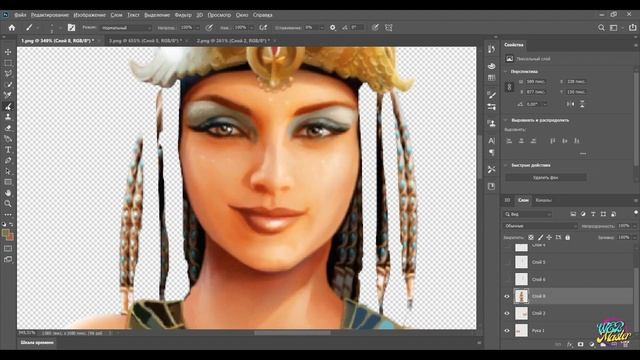Image resolution: width=640 pixels, height=360 pixels.
Task: Toggle lock image pixels brush icon
Action: (x=540, y=237)
